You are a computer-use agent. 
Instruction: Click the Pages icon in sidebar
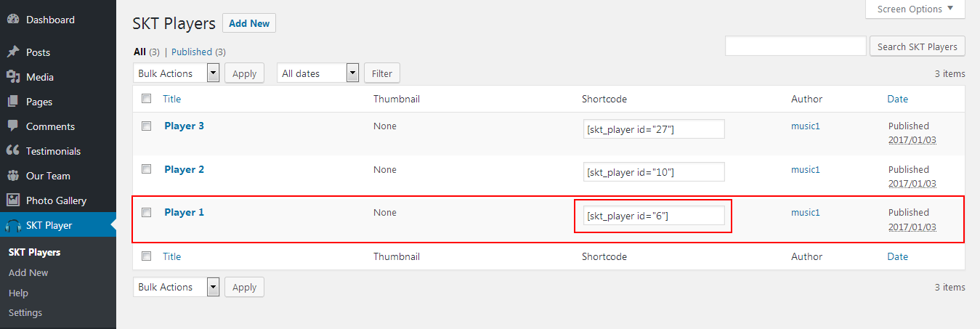coord(12,102)
